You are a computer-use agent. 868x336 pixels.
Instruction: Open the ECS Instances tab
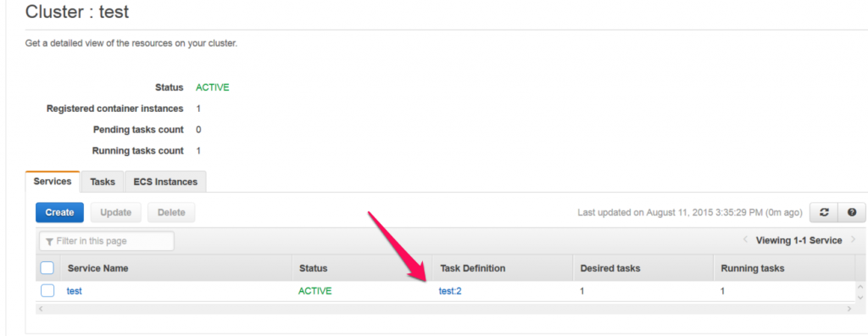(165, 182)
